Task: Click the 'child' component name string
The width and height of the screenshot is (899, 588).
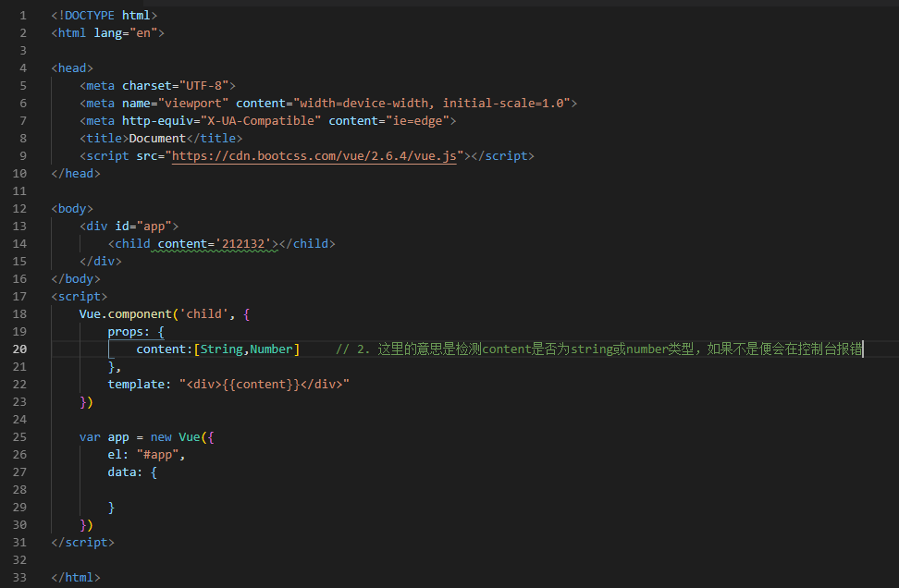Action: 203,314
